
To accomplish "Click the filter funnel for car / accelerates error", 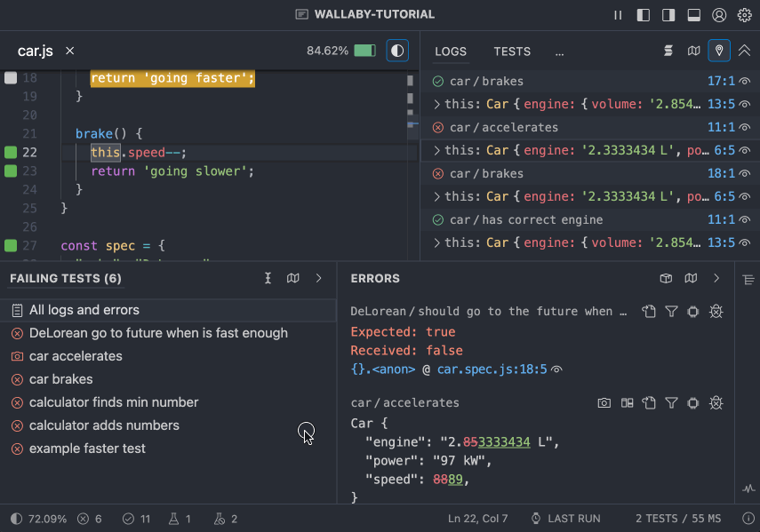I will [671, 402].
